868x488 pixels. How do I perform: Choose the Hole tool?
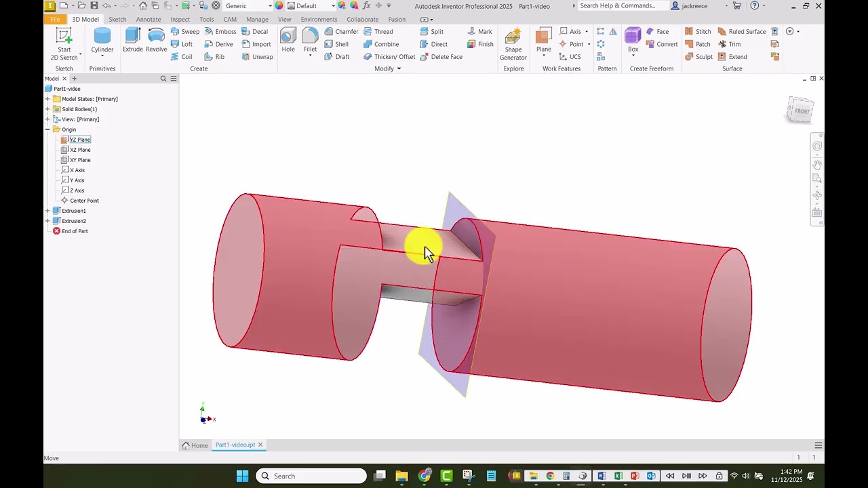(288, 40)
